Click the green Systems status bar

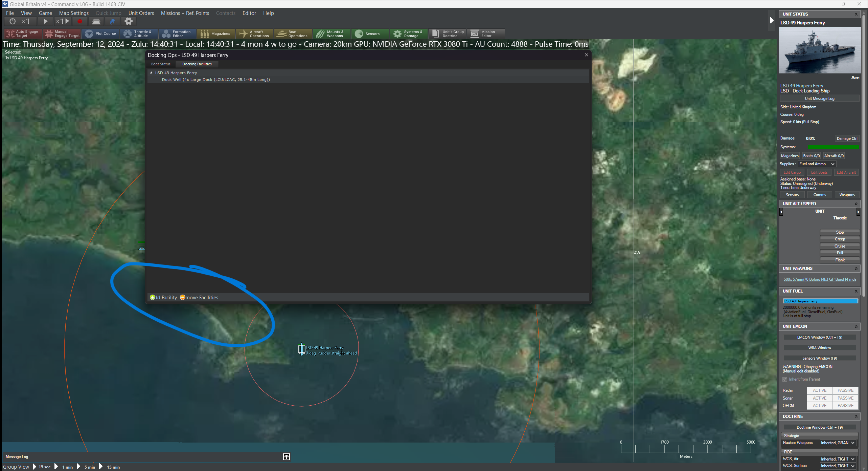coord(833,147)
